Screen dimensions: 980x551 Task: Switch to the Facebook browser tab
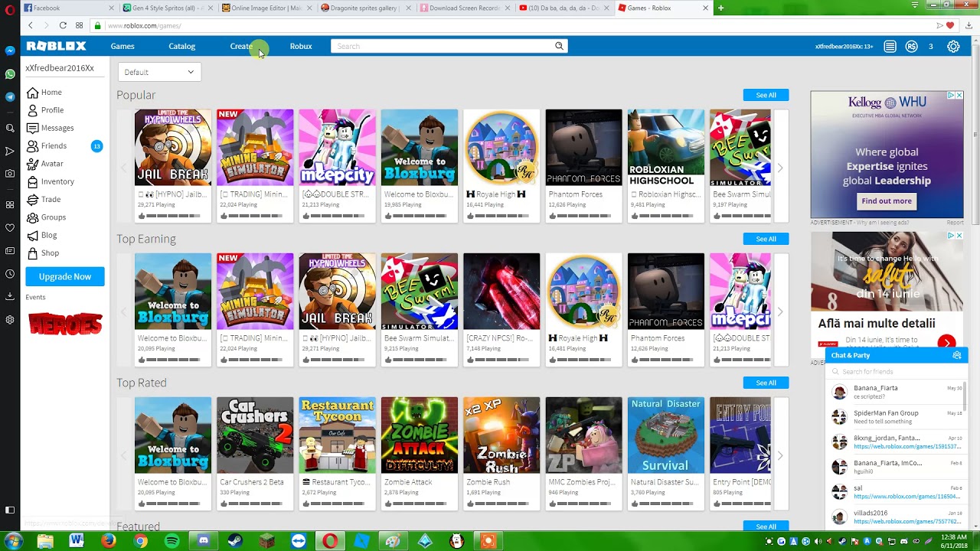(69, 8)
